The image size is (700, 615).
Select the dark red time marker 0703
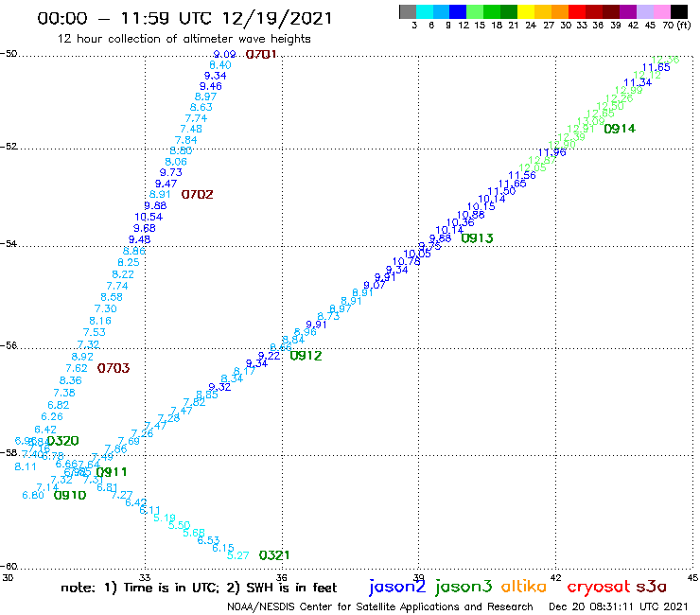pos(114,368)
